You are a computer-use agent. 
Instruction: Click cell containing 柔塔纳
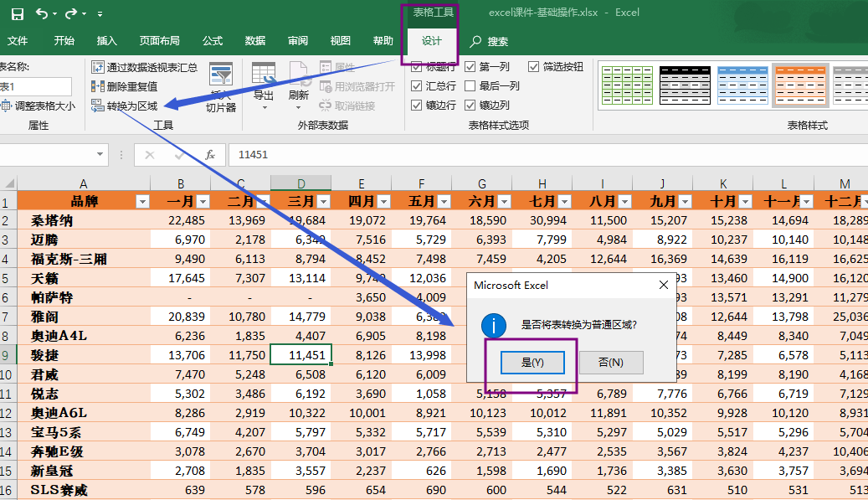[84, 220]
